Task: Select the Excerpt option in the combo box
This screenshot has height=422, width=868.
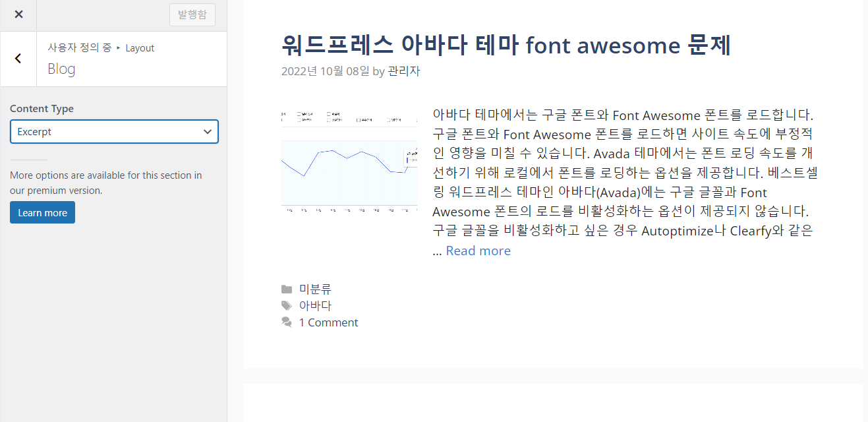Action: point(114,131)
